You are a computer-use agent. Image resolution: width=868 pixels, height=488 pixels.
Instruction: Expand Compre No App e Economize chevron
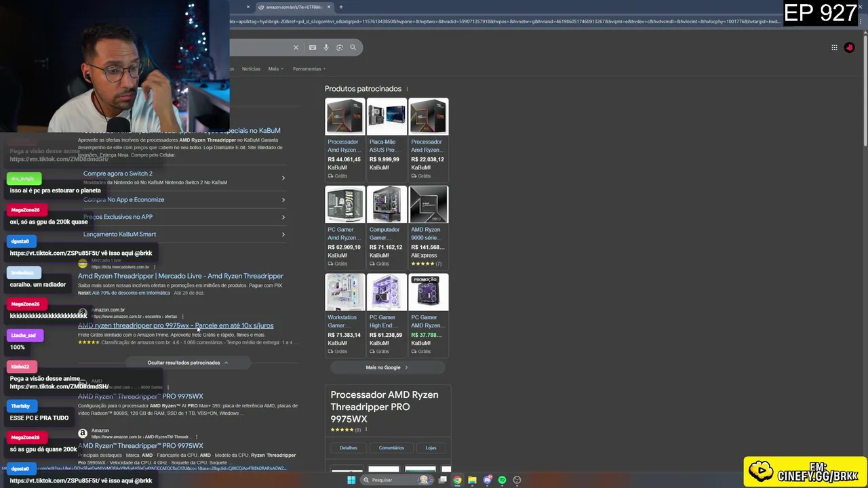(x=283, y=200)
